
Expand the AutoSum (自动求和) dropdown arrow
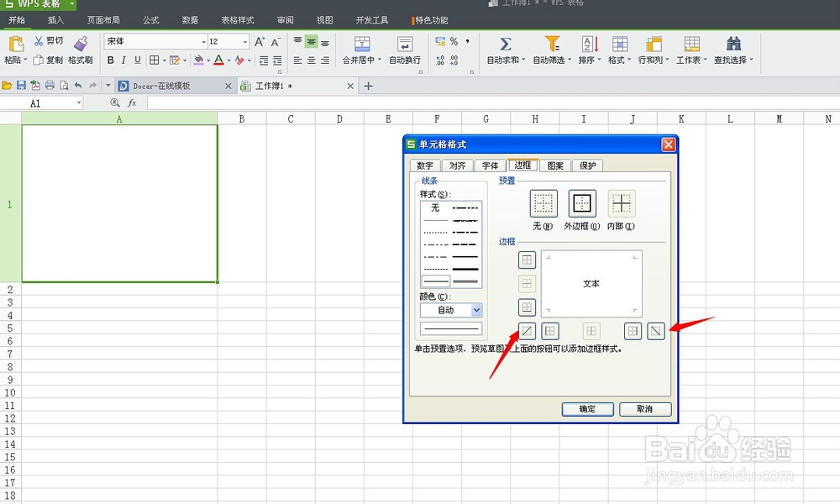click(522, 60)
